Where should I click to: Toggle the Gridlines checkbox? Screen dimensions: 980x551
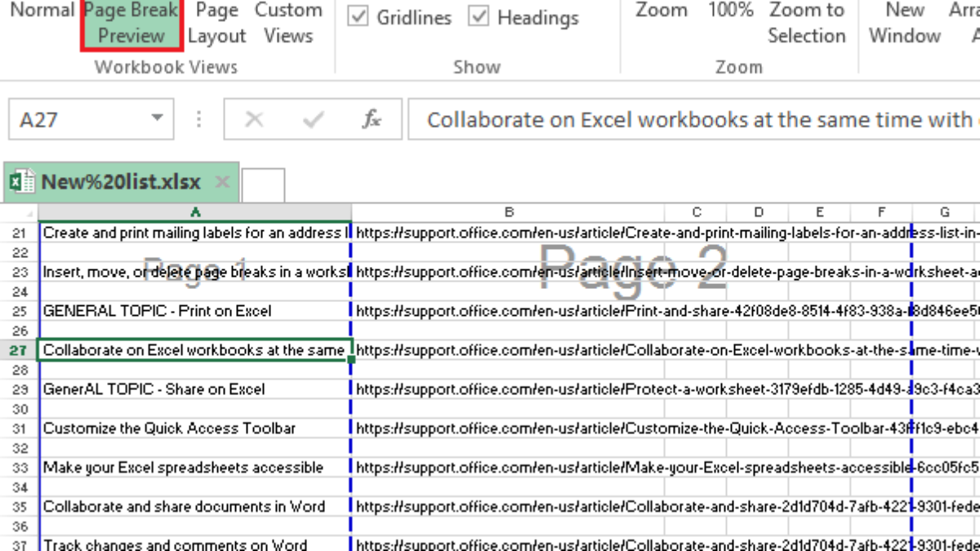point(358,17)
